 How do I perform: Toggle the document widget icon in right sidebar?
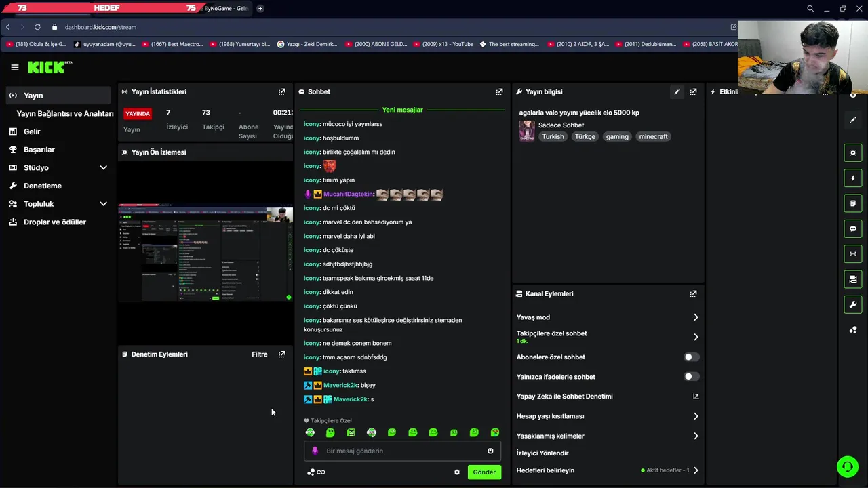pyautogui.click(x=853, y=203)
